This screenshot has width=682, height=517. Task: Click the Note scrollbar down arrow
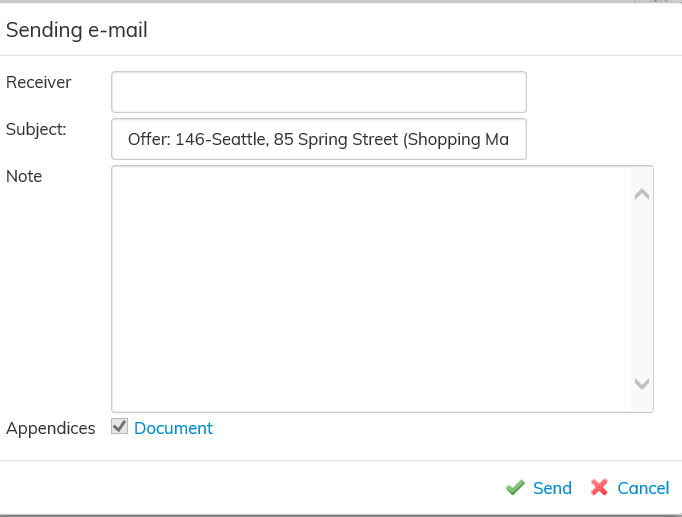642,383
